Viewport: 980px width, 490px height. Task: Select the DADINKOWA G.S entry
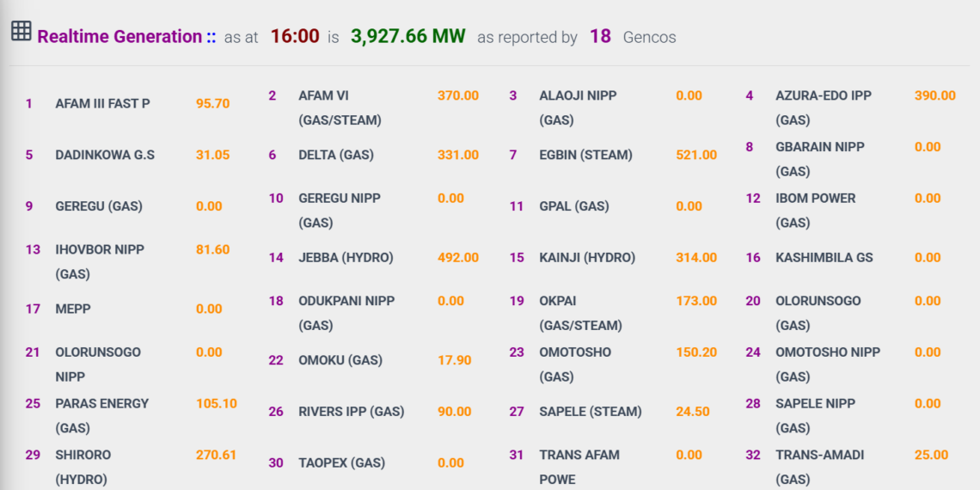coord(104,155)
